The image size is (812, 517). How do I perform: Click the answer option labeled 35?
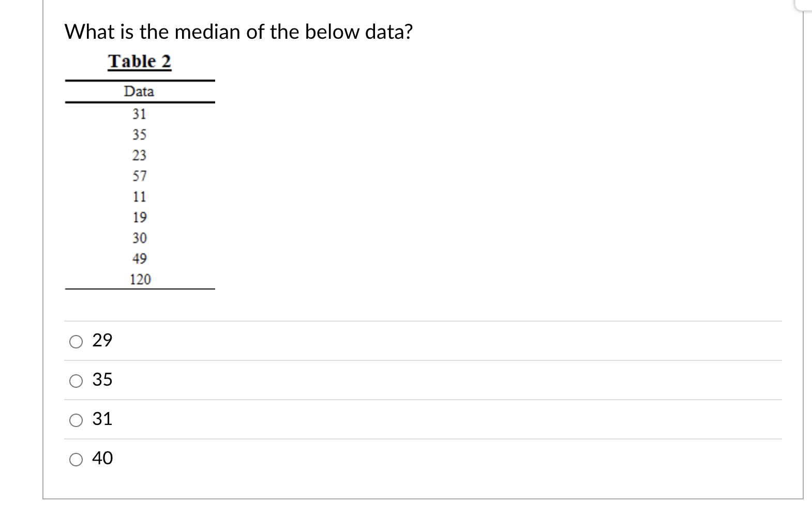point(102,381)
